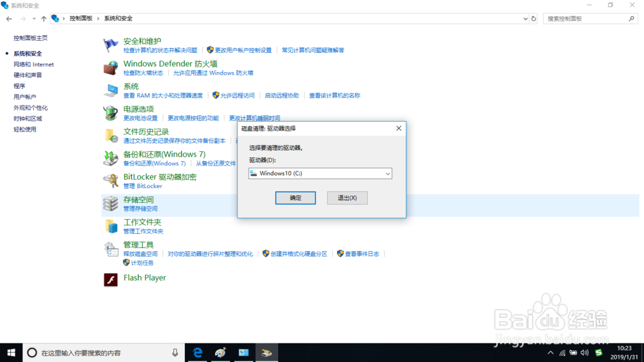The width and height of the screenshot is (644, 362).
Task: Open the Security and Maintenance flag icon
Action: coord(110,45)
